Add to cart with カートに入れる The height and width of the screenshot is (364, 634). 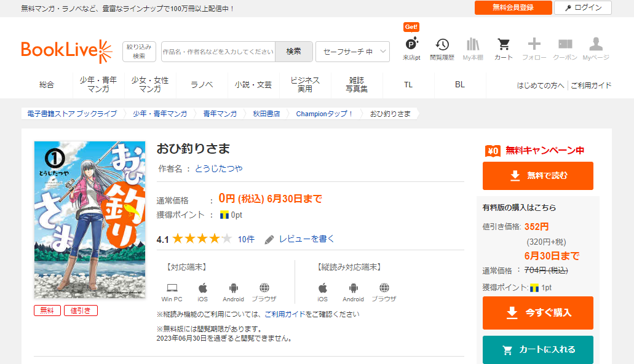click(x=537, y=350)
